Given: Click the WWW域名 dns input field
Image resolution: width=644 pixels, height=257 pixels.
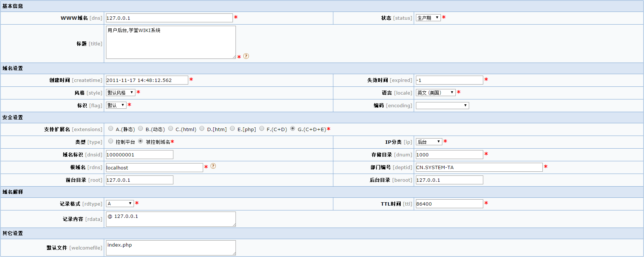Looking at the screenshot, I should pyautogui.click(x=169, y=18).
